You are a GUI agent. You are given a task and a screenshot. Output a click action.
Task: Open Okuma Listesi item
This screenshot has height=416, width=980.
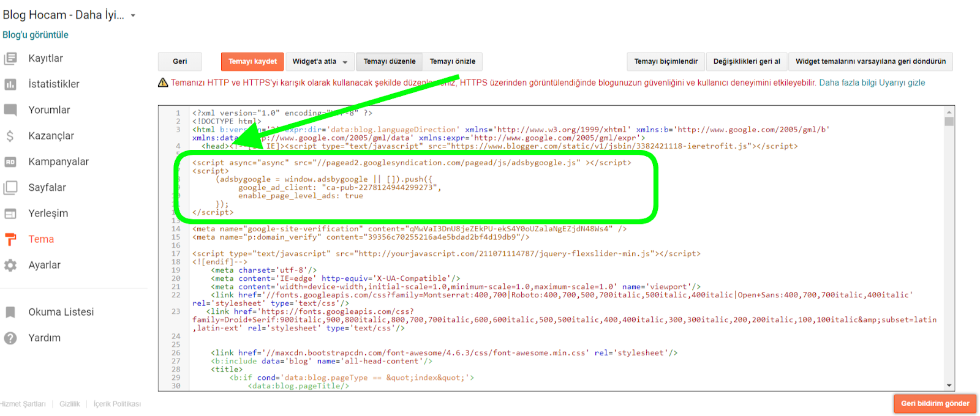pyautogui.click(x=61, y=312)
